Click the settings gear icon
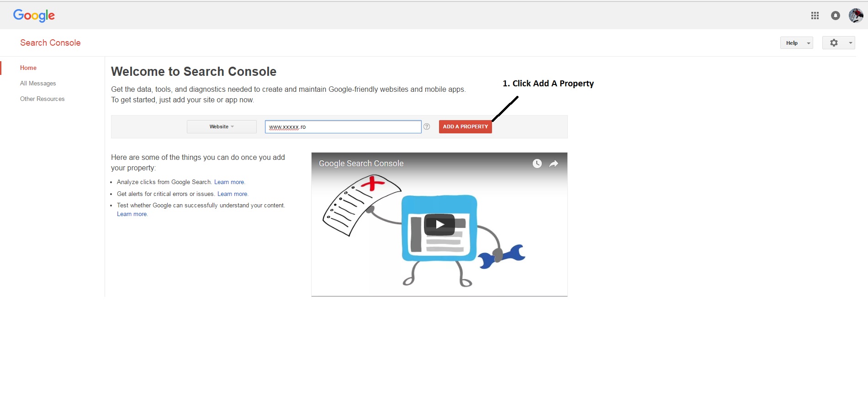 click(834, 43)
